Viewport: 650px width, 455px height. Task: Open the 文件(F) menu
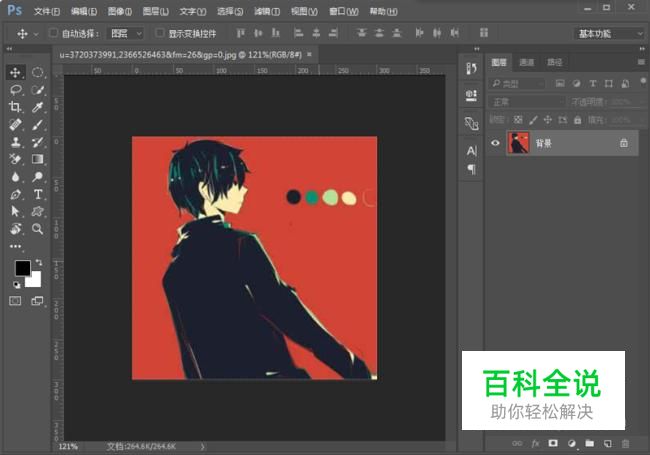[x=47, y=12]
